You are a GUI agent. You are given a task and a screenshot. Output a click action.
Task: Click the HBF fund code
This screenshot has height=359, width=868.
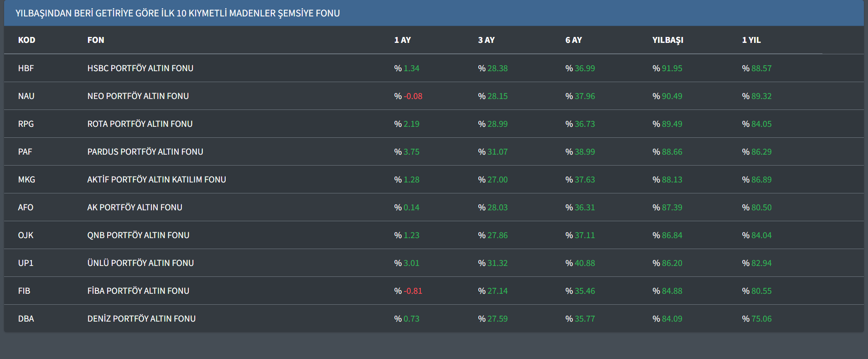point(26,68)
